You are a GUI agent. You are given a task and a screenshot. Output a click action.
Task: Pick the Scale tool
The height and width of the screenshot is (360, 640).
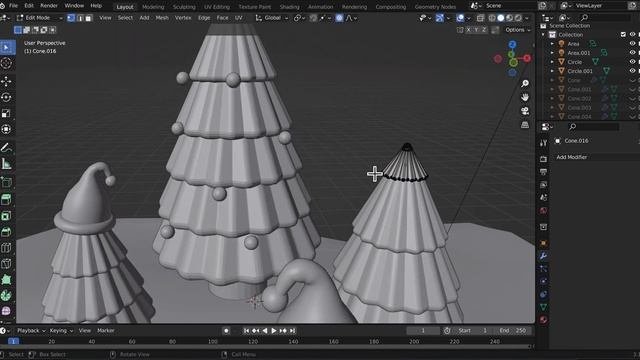(x=6, y=113)
